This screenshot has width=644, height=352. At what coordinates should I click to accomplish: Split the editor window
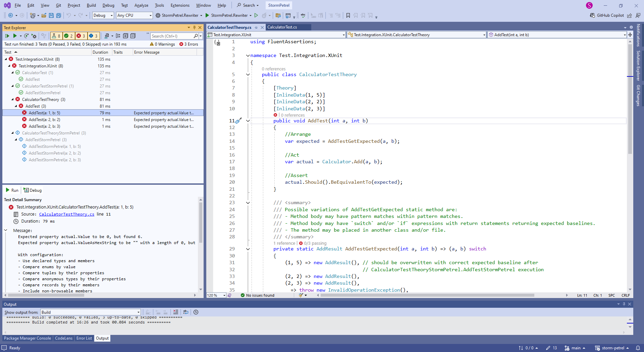(630, 35)
